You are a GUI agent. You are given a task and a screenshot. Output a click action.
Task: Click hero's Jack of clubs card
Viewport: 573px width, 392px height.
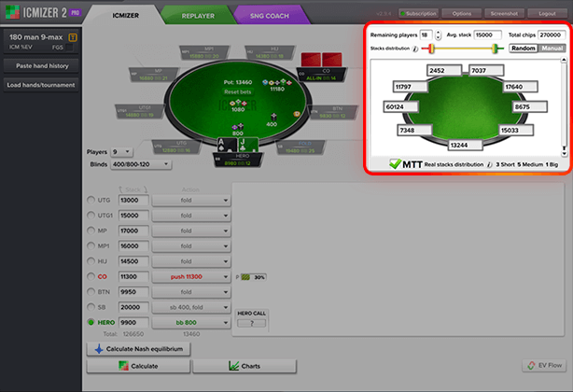pyautogui.click(x=248, y=146)
